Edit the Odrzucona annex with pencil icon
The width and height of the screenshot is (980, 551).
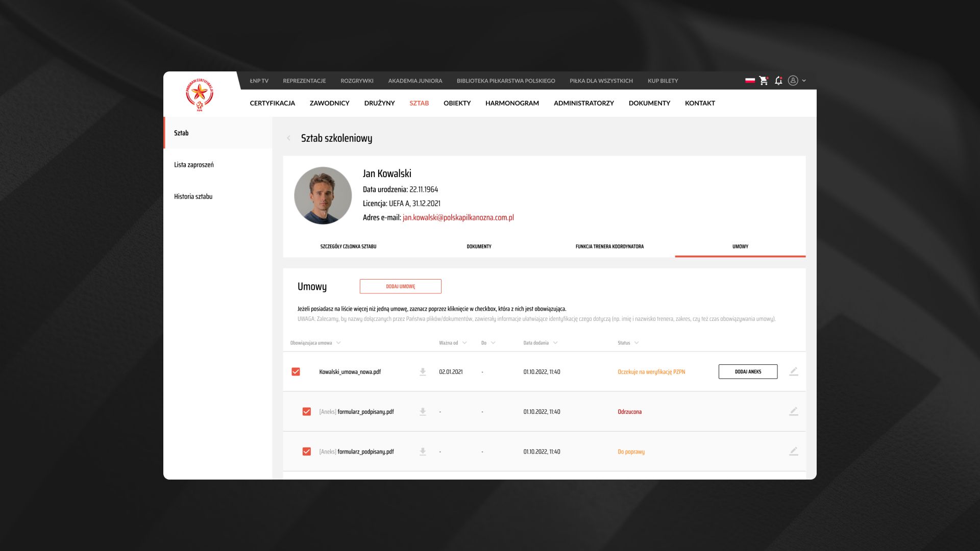click(794, 411)
